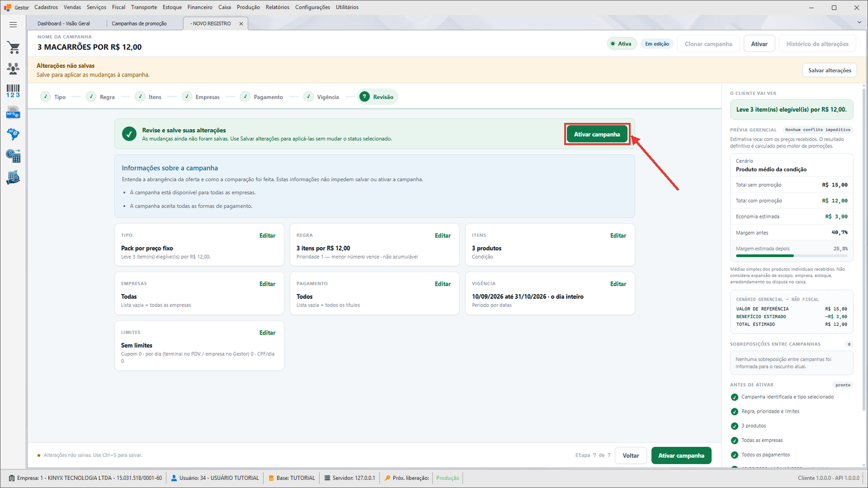The width and height of the screenshot is (868, 488).
Task: Go to the Pagamento wizard step
Action: (x=261, y=97)
